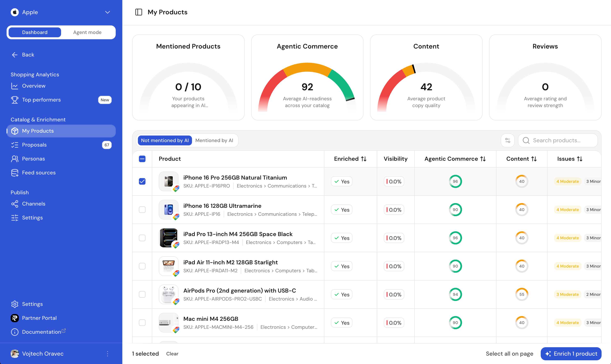
Task: Open Personas people icon
Action: 15,158
